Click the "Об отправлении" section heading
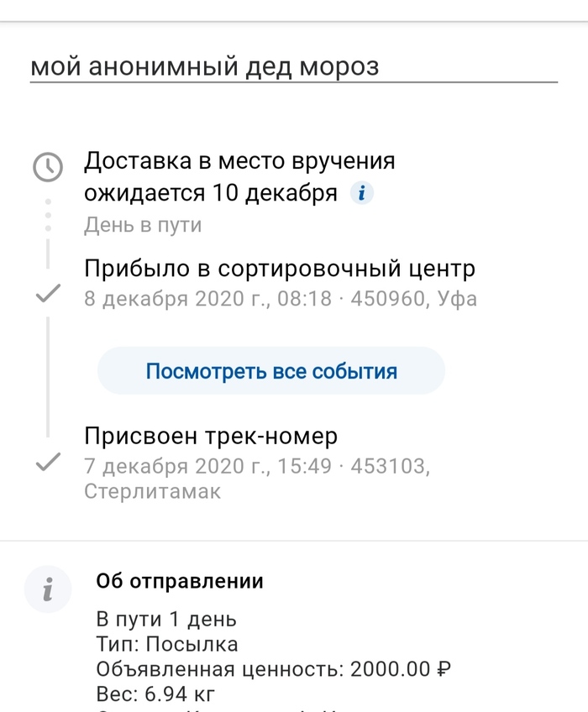588x712 pixels. coord(180,581)
